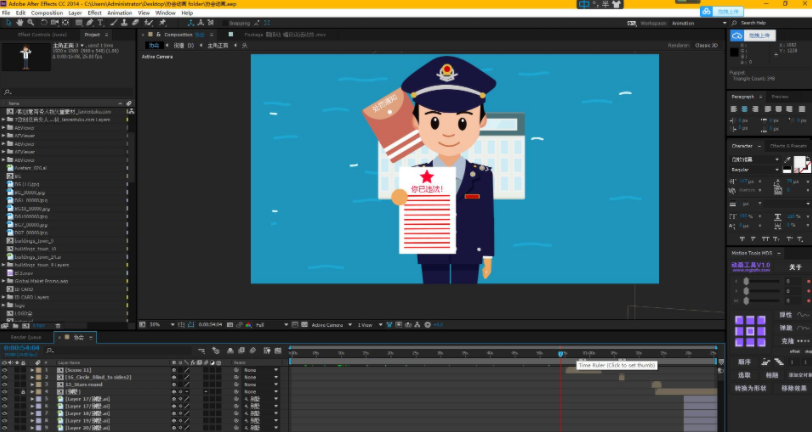Select the Hand tool

pos(20,23)
